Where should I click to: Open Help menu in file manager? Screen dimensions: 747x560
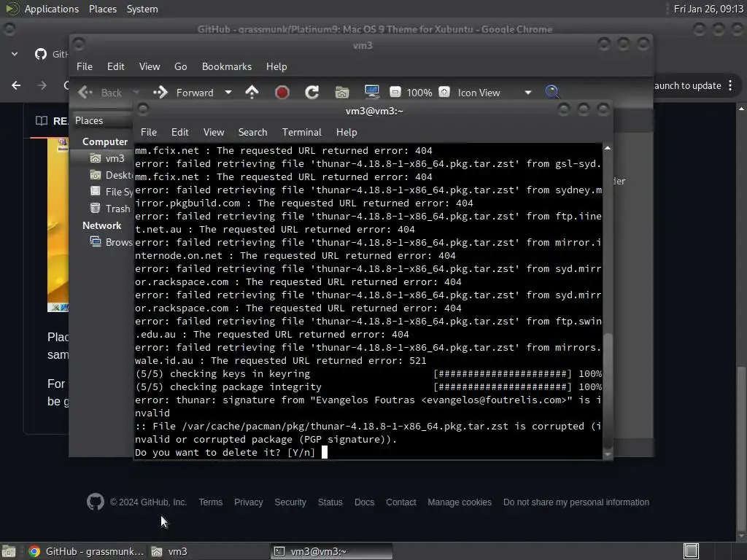(276, 66)
